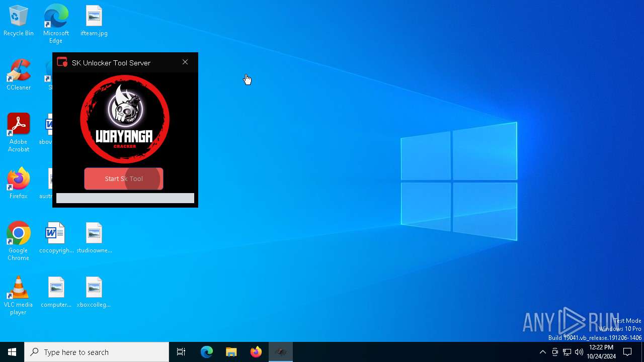644x362 pixels.
Task: Open the volume tray icon
Action: click(x=579, y=352)
